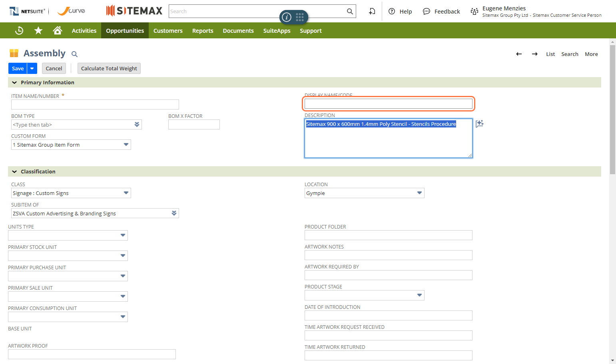
Task: Collapse the Classification section
Action: 14,171
